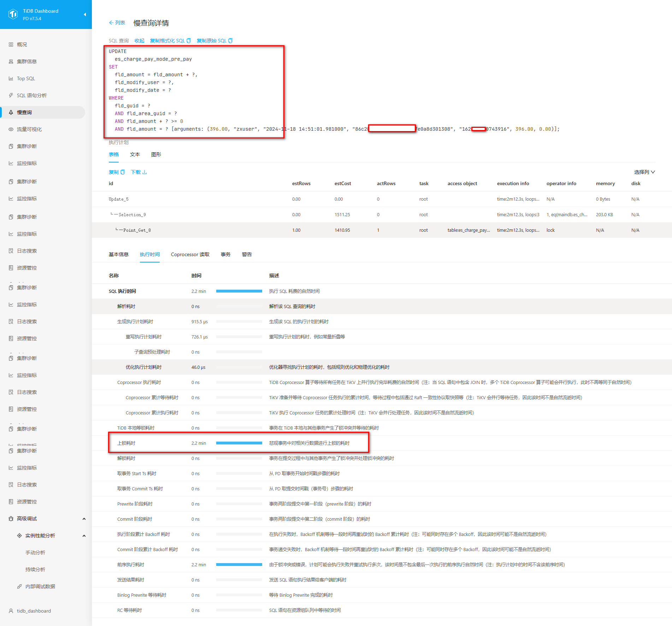Open 持续分析 in the sidebar
This screenshot has width=672, height=626.
coord(35,569)
